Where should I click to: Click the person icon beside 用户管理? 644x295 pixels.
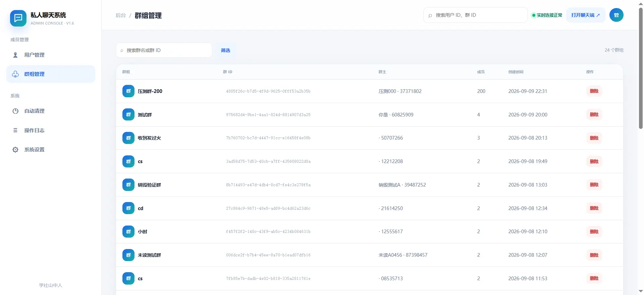(15, 55)
